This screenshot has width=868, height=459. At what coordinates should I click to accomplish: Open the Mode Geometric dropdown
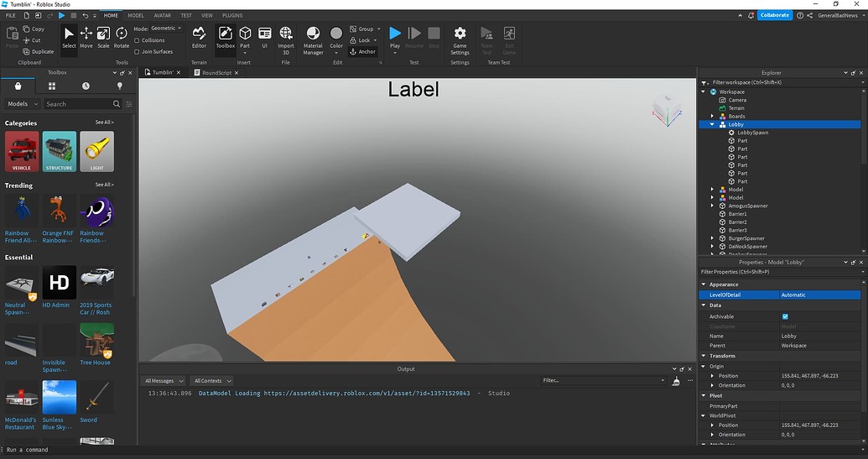166,29
